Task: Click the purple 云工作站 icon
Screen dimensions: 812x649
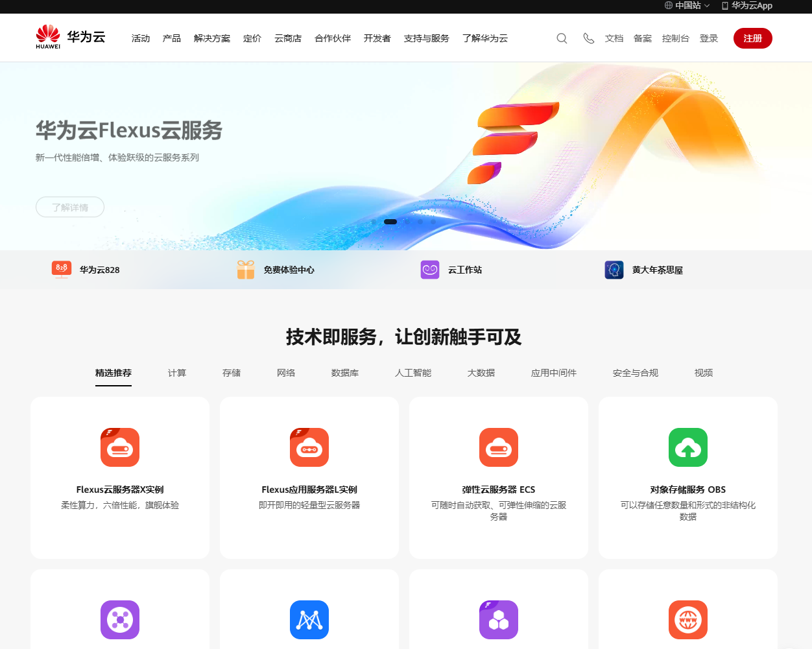Action: coord(430,269)
